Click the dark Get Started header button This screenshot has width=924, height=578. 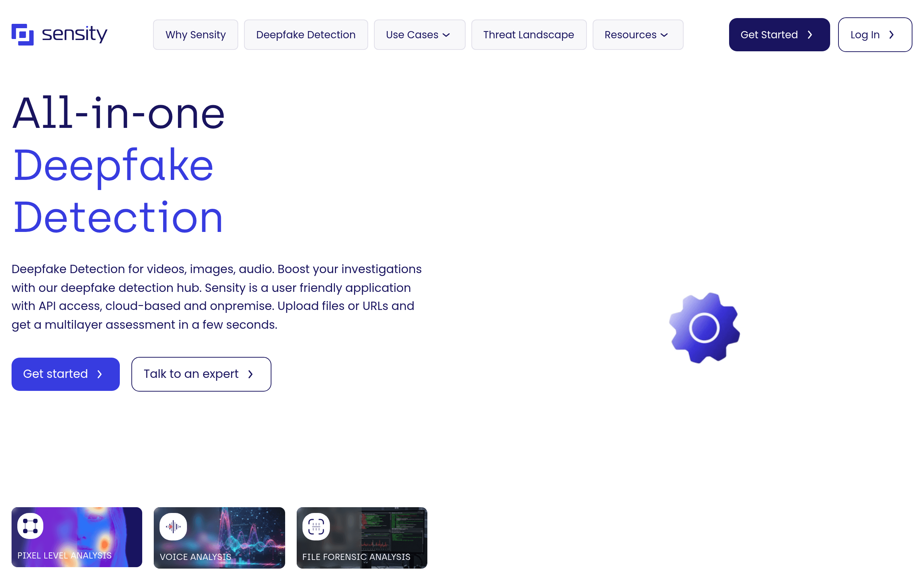coord(779,35)
